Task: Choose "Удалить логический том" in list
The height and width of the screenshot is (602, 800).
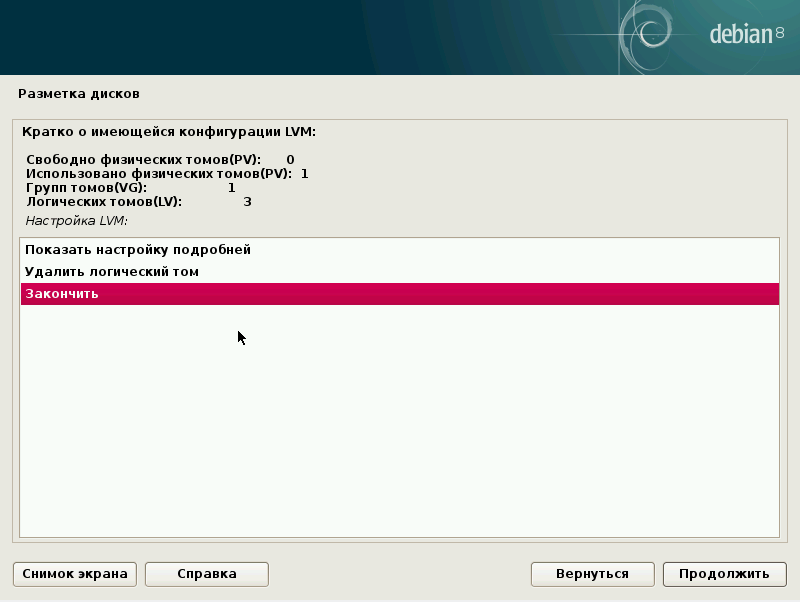Action: click(112, 272)
